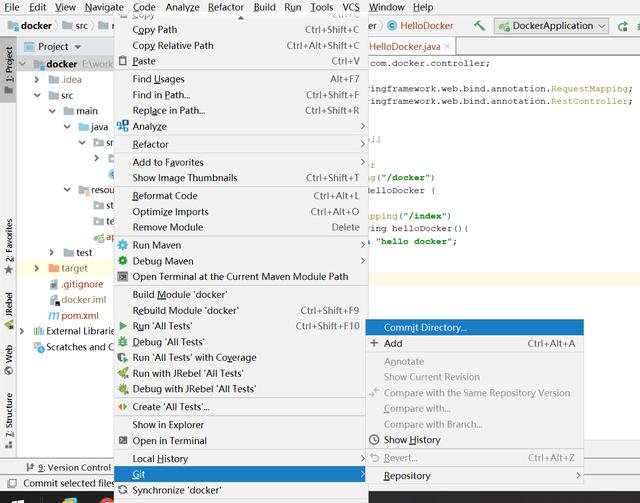Choose Debug with JRebel 'All Tests'
Image resolution: width=640 pixels, height=503 pixels.
point(241,389)
